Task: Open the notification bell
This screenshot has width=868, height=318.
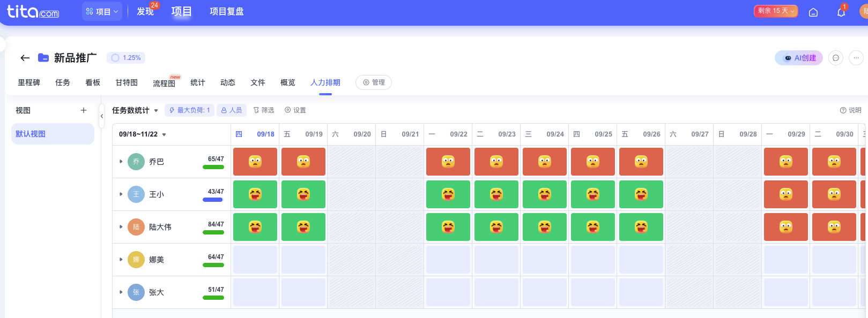Action: [x=841, y=12]
